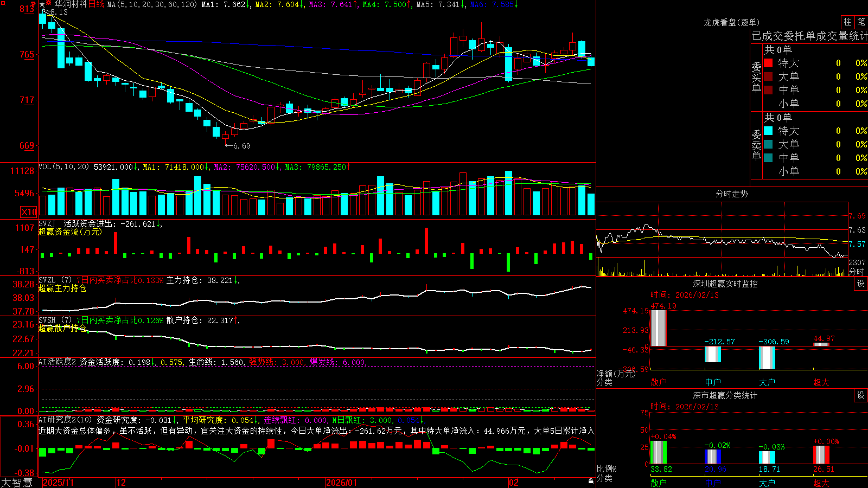
Task: Click the 超赢资金流(万元) label
Action: pos(70,232)
